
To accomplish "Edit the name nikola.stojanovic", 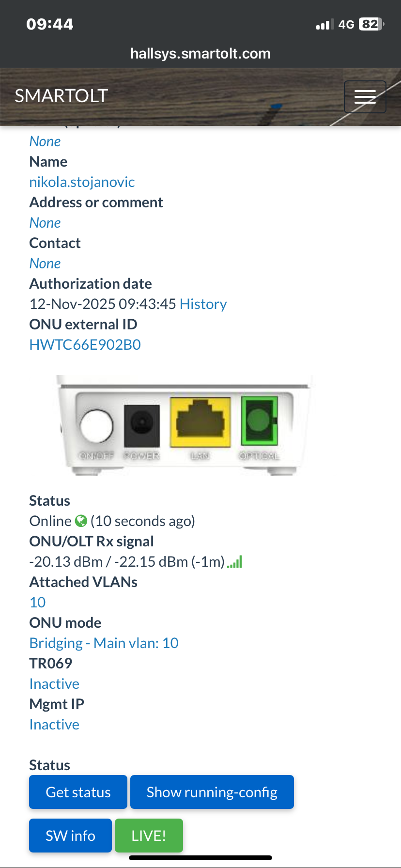I will click(x=82, y=182).
